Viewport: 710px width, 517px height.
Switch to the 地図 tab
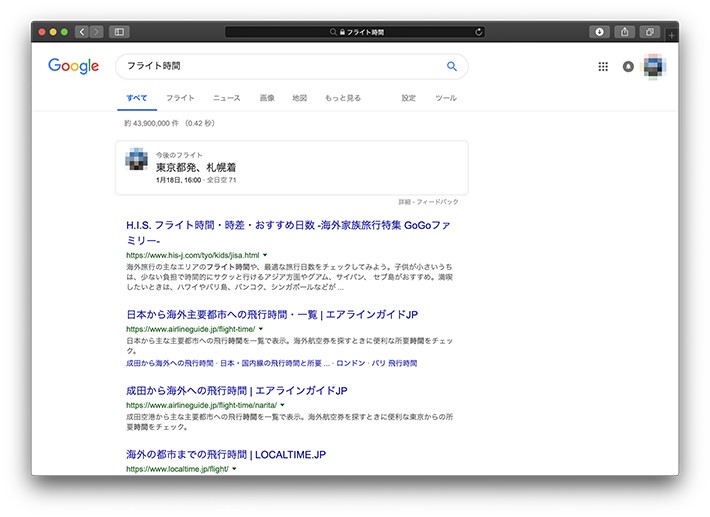299,98
